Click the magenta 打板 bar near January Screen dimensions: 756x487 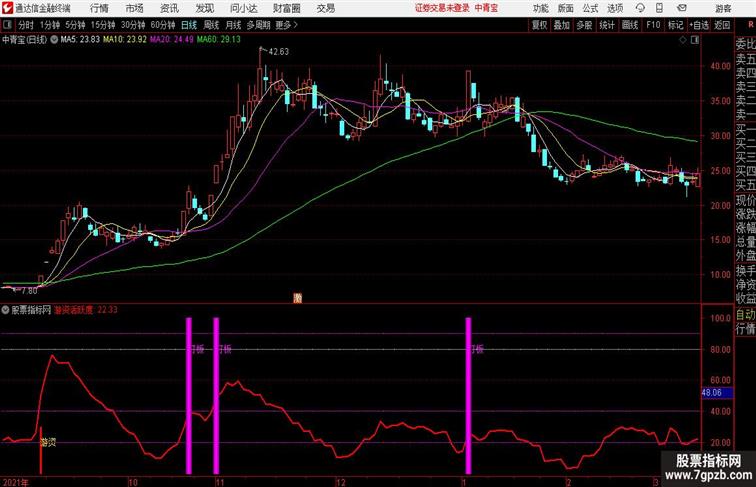click(468, 395)
